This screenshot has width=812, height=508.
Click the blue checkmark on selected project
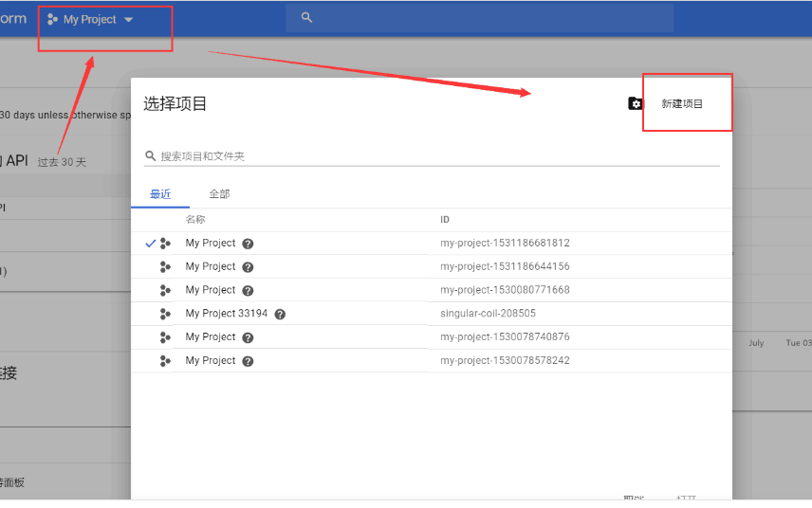click(x=150, y=244)
